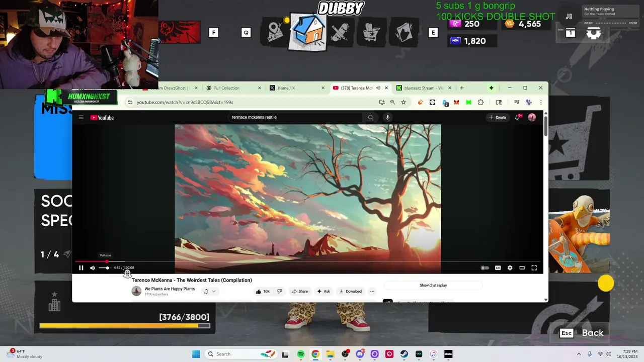Download the video
644x362 pixels.
point(351,291)
